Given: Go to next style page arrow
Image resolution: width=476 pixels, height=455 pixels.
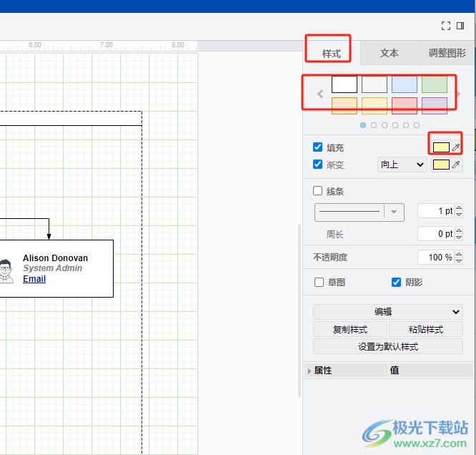Looking at the screenshot, I should coord(459,94).
